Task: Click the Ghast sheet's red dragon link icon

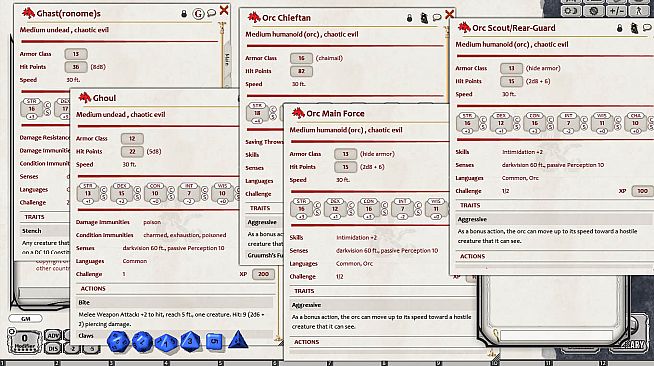Action: [x=28, y=13]
